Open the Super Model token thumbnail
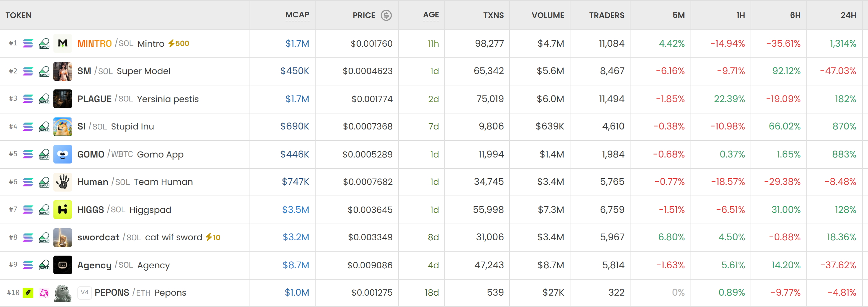Screen dimensions: 868x307 pyautogui.click(x=63, y=71)
